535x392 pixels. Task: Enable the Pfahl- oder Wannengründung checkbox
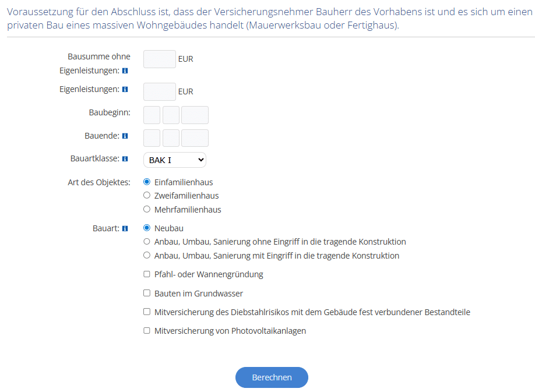147,274
